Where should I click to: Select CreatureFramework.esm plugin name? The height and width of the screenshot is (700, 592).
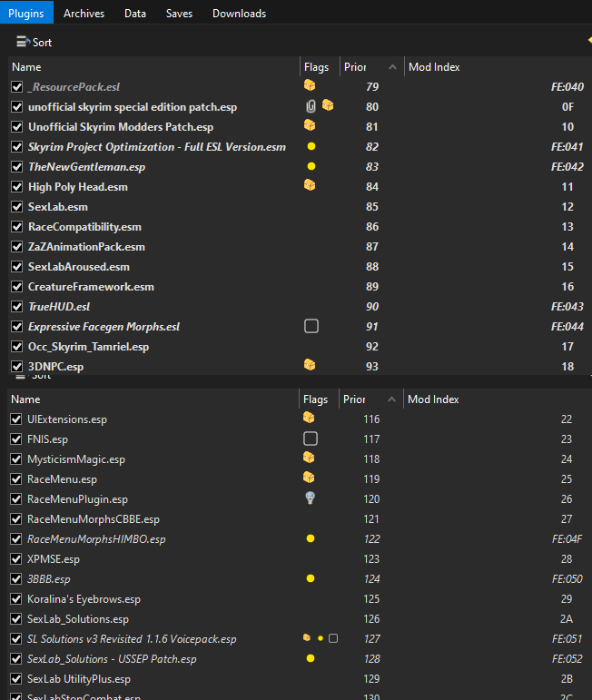91,287
